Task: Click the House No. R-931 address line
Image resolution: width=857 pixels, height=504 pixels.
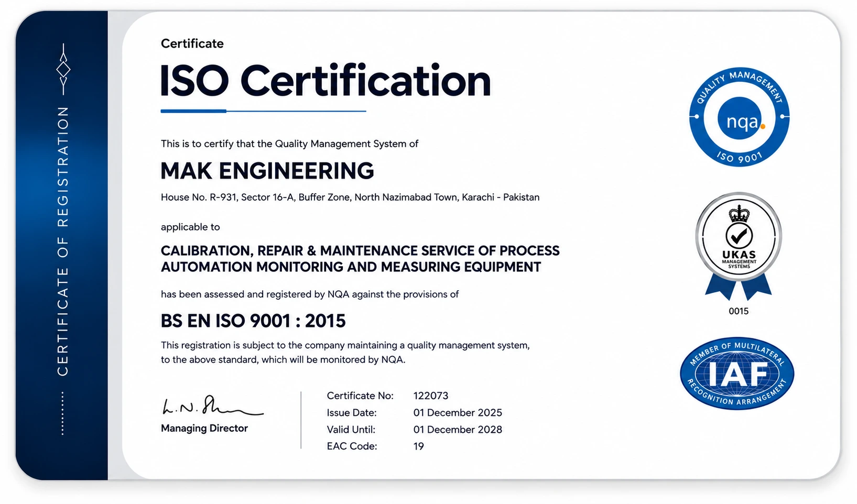Action: (x=350, y=198)
